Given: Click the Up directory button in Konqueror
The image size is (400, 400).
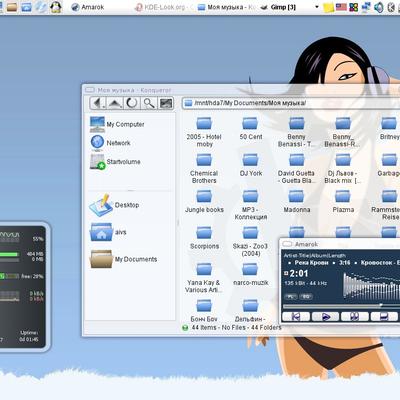Looking at the screenshot, I should pyautogui.click(x=115, y=103).
